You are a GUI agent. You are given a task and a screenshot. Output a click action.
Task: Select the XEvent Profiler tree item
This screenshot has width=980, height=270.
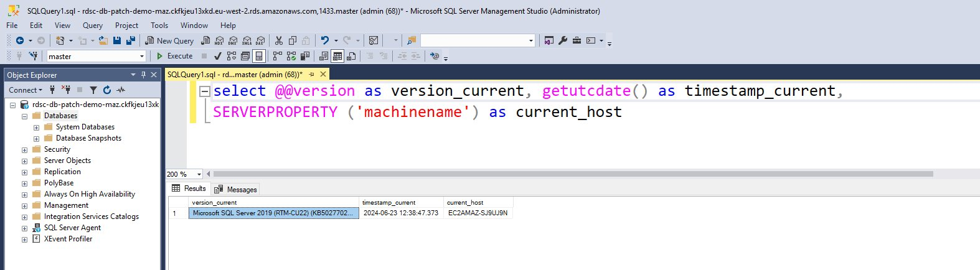point(68,239)
